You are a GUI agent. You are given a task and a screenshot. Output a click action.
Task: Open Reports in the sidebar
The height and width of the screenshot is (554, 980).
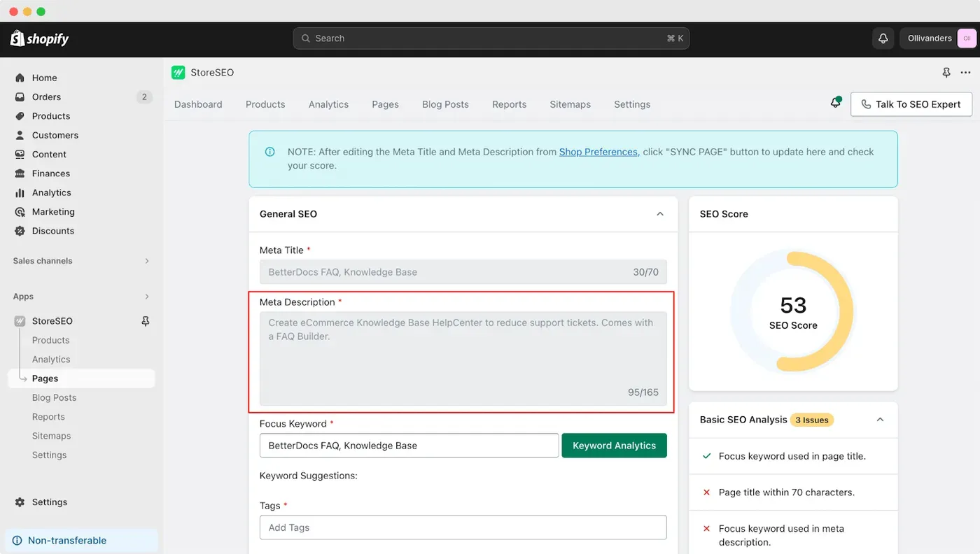click(48, 417)
